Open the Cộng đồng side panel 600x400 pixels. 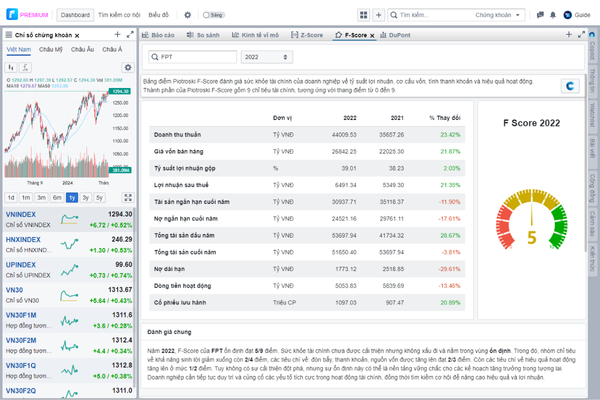(x=592, y=188)
